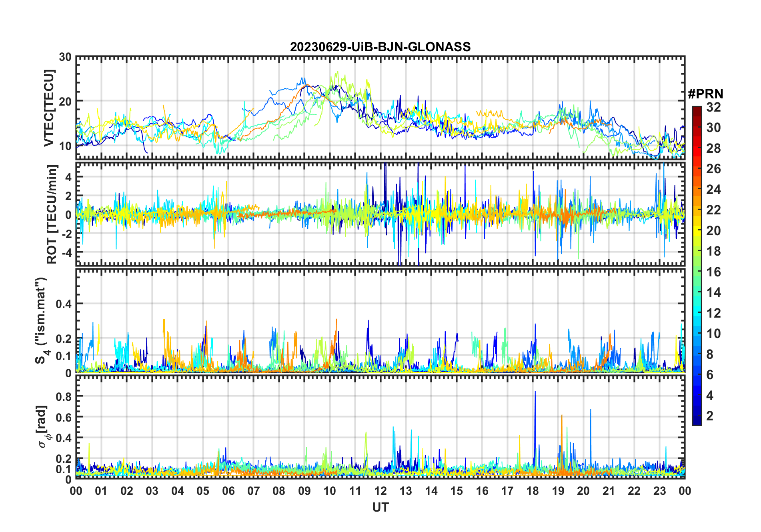Click colorbar tick label 32
The image size is (761, 532).
pyautogui.click(x=713, y=107)
